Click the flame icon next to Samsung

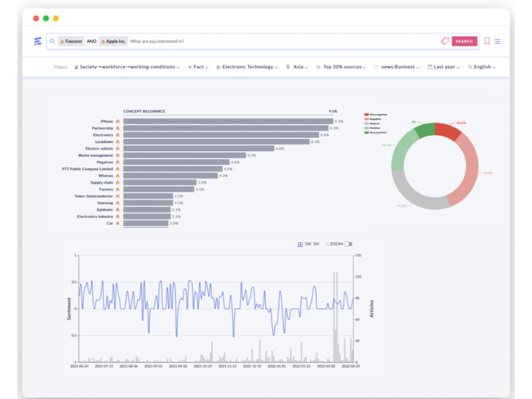117,203
